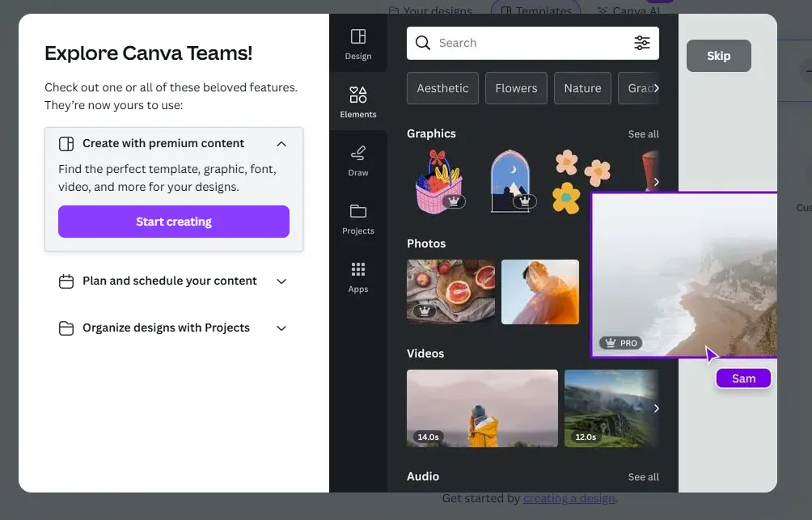
Task: Open the Projects folder icon
Action: (x=357, y=211)
